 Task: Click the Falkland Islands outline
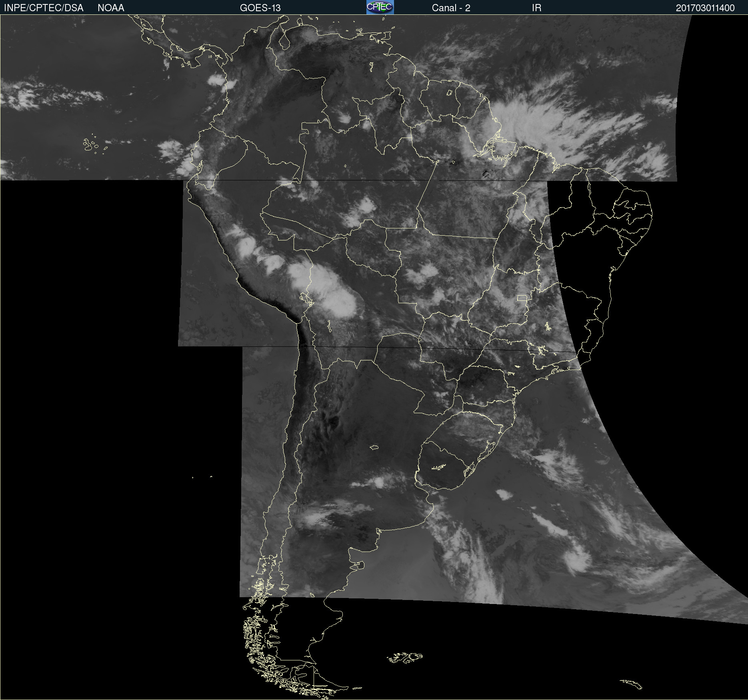click(405, 658)
